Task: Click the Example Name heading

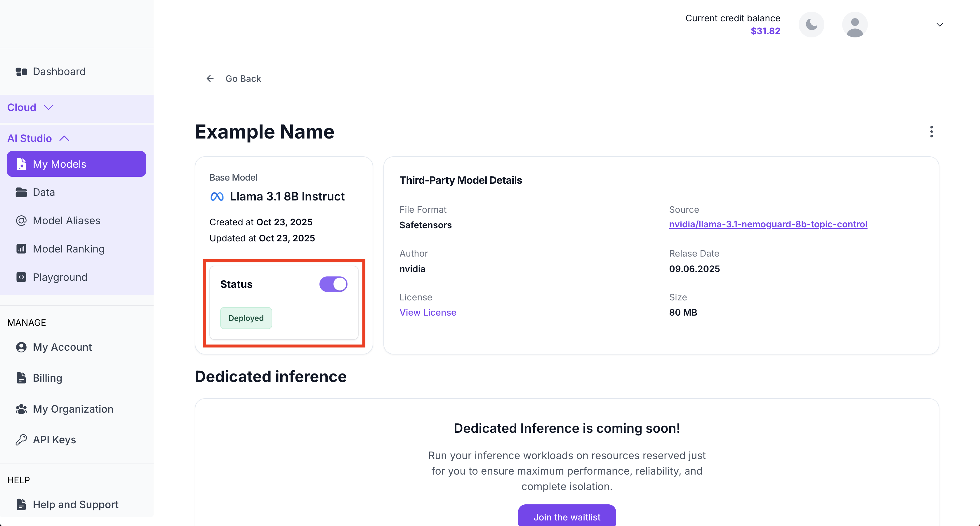Action: point(264,132)
